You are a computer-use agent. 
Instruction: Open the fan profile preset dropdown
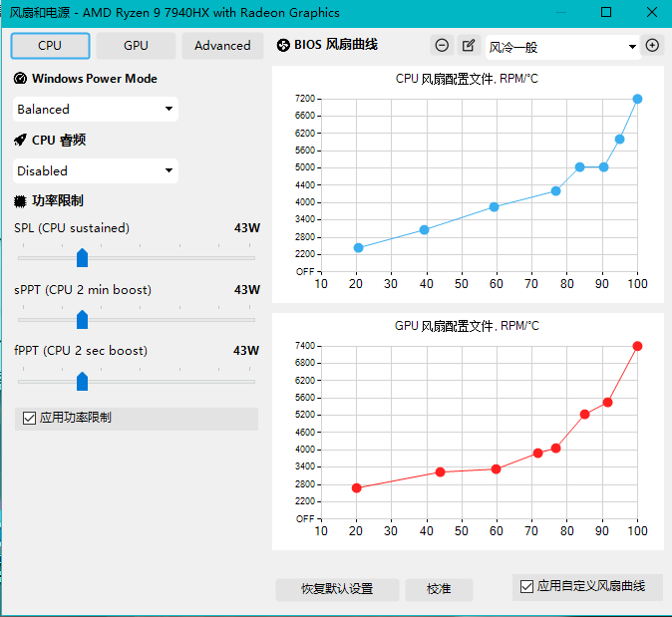click(x=562, y=47)
